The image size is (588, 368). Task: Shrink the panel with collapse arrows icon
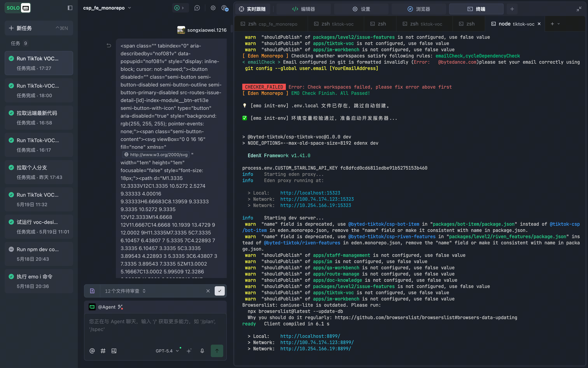(579, 9)
